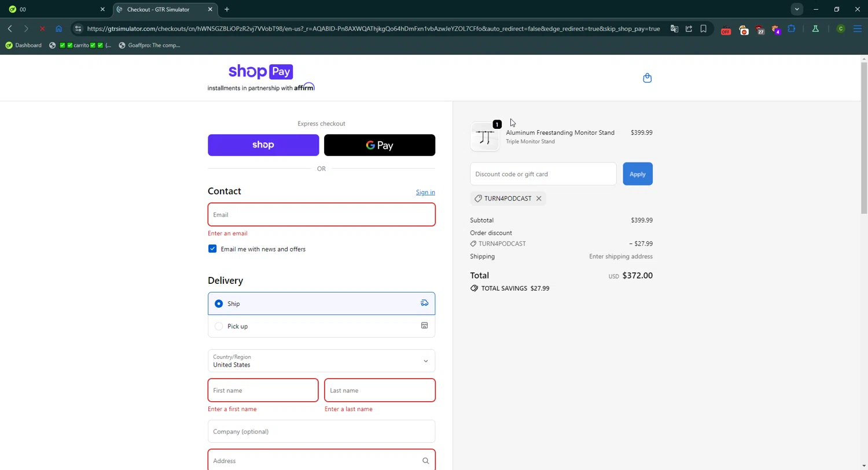Click the Aluminum Freestanding Monitor Stand thumbnail
Viewport: 868px width, 470px height.
[484, 137]
